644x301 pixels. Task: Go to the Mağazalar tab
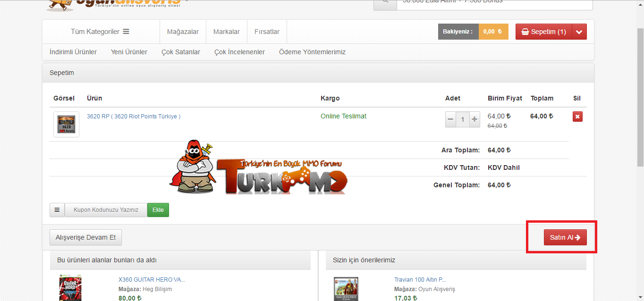click(x=183, y=32)
